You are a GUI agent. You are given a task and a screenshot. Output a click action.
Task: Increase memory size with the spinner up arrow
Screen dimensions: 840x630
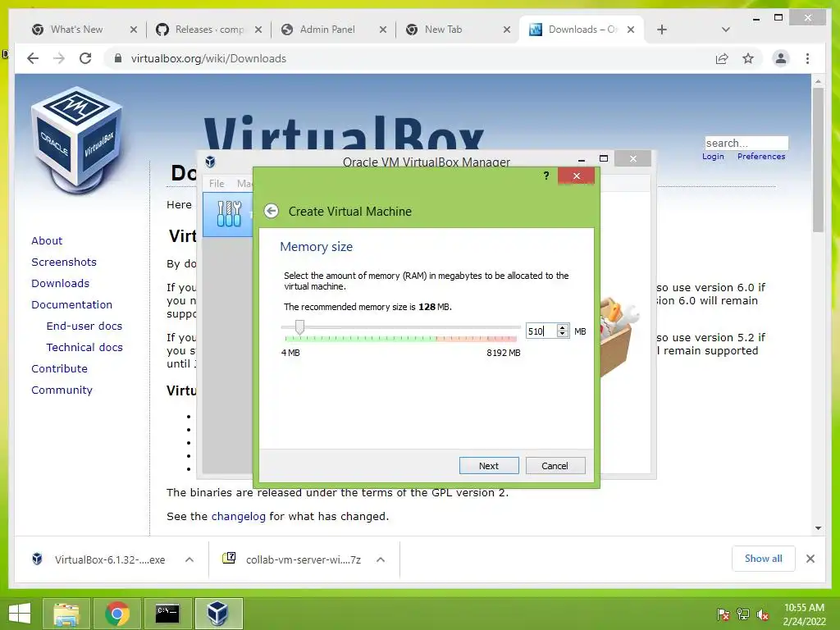tap(563, 327)
